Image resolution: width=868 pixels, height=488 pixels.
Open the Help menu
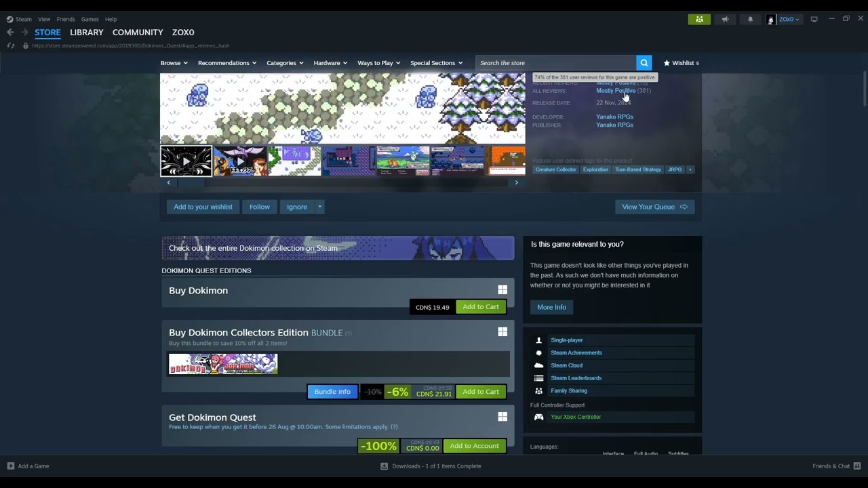(x=111, y=19)
